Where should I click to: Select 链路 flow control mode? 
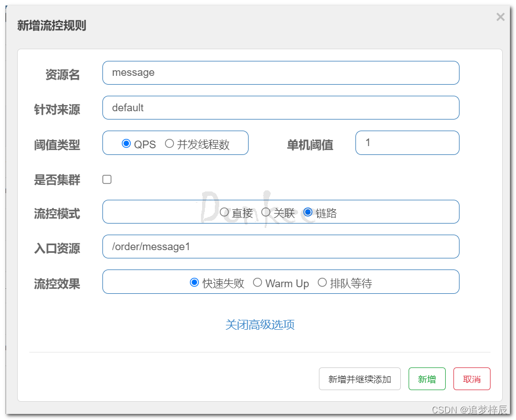[308, 212]
